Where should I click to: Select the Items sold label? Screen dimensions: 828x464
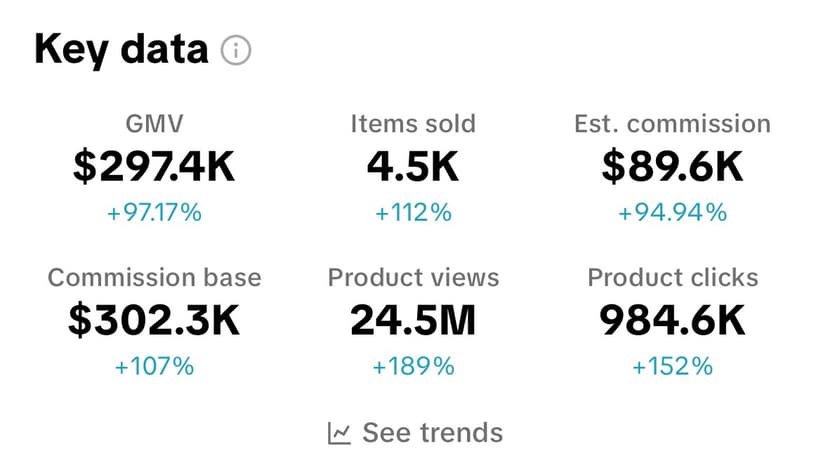pos(413,124)
